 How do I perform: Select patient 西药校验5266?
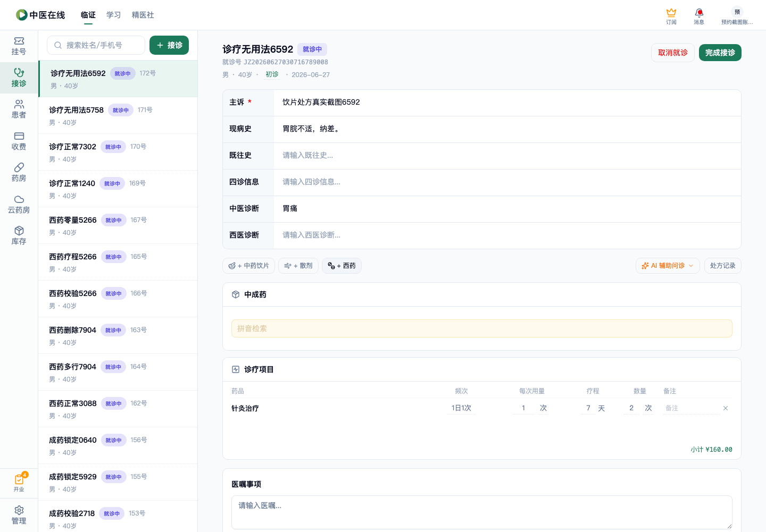(118, 299)
